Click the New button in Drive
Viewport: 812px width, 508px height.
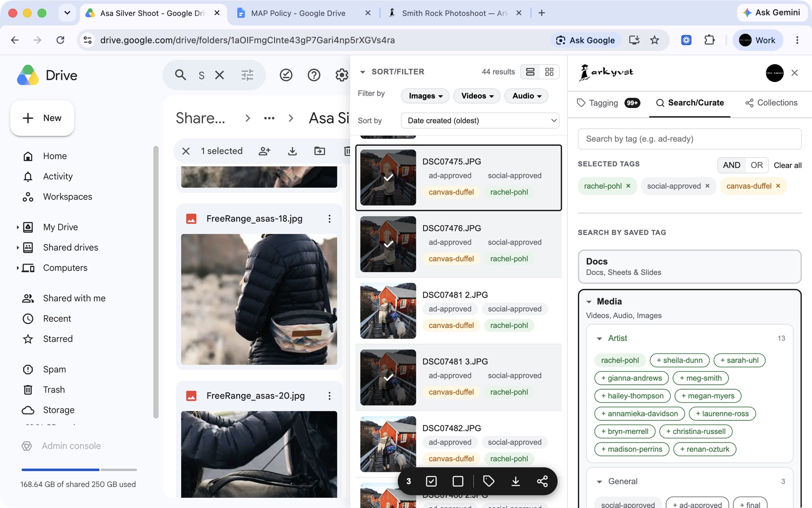pyautogui.click(x=42, y=118)
